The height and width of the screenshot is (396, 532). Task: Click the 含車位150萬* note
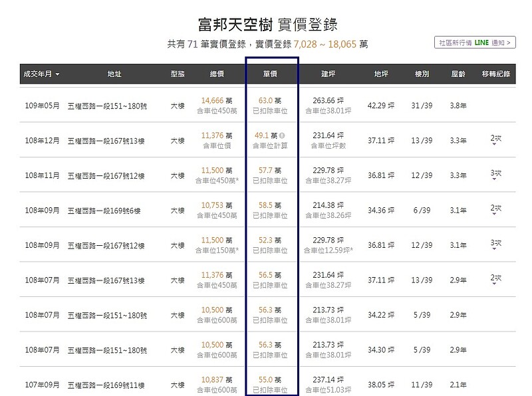click(x=217, y=250)
